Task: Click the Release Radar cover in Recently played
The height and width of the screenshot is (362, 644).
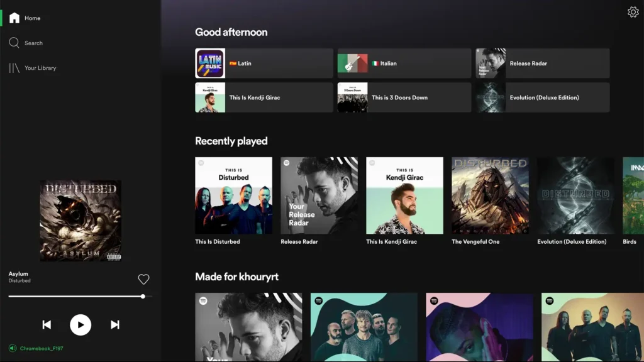Action: (319, 195)
